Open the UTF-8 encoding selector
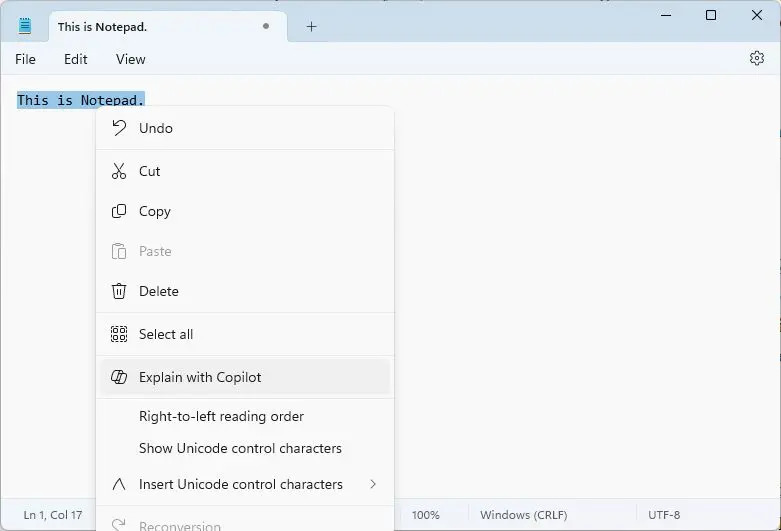This screenshot has height=531, width=781. click(663, 515)
